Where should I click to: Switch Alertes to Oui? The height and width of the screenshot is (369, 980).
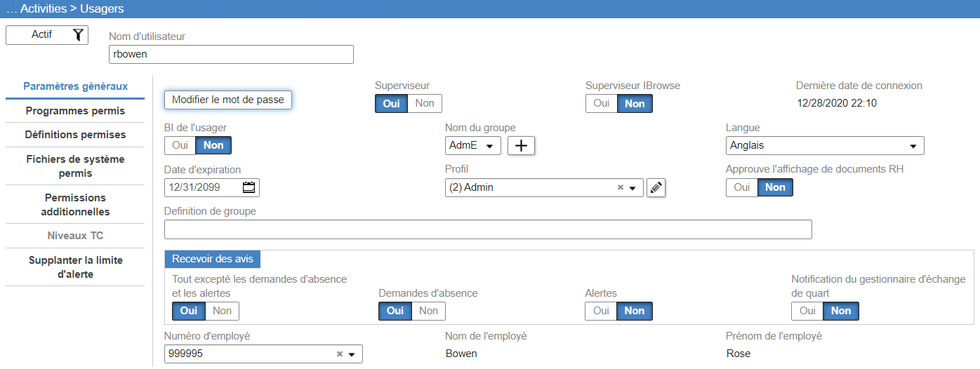click(601, 311)
